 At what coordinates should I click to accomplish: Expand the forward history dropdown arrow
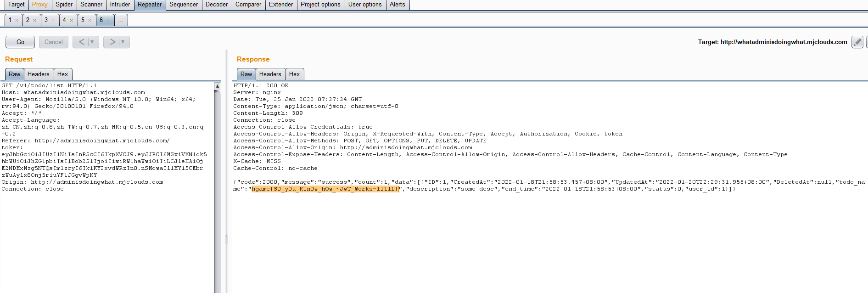point(123,42)
